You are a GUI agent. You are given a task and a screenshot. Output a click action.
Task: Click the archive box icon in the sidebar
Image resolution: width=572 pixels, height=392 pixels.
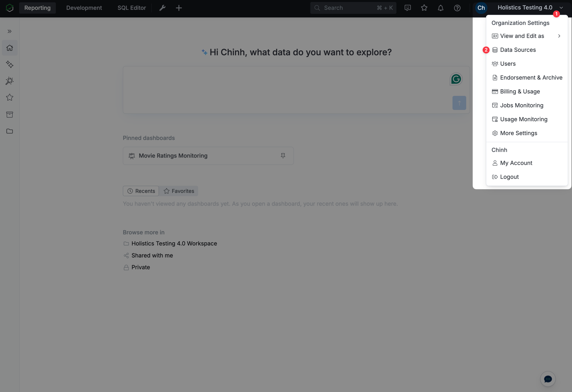[x=9, y=114]
